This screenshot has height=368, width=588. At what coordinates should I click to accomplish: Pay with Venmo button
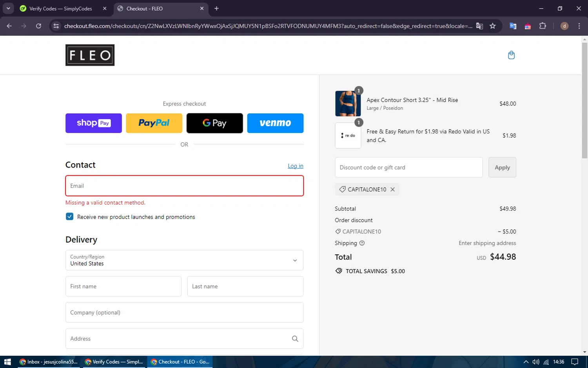(x=275, y=123)
